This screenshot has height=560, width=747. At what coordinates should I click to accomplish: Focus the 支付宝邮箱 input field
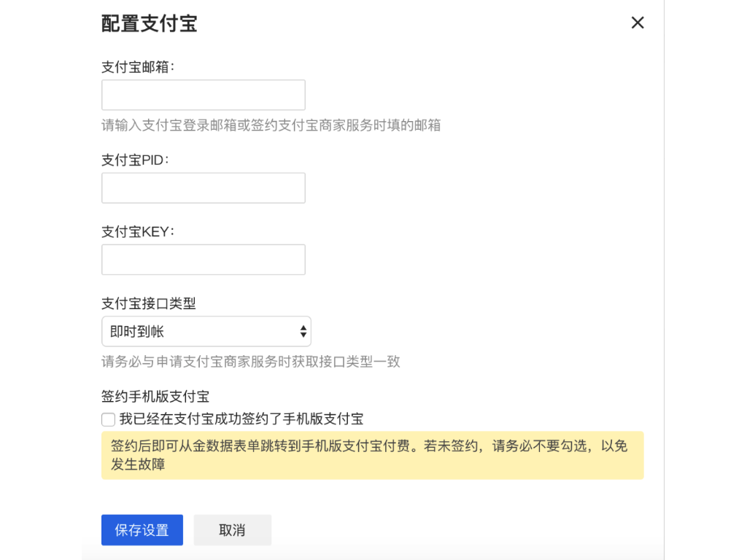pos(204,95)
